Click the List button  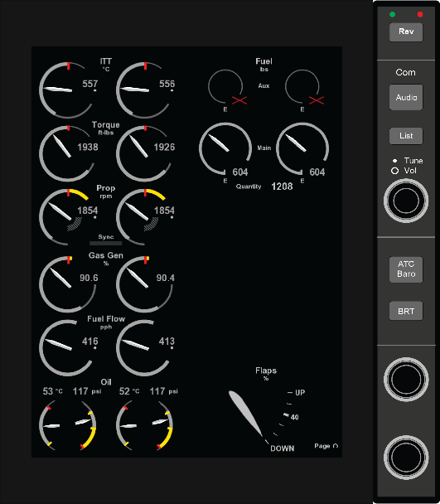coord(406,136)
